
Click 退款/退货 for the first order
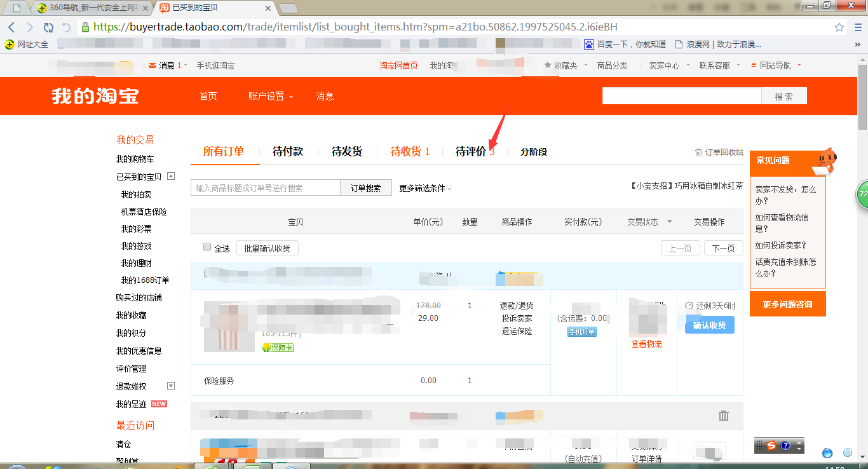point(517,306)
